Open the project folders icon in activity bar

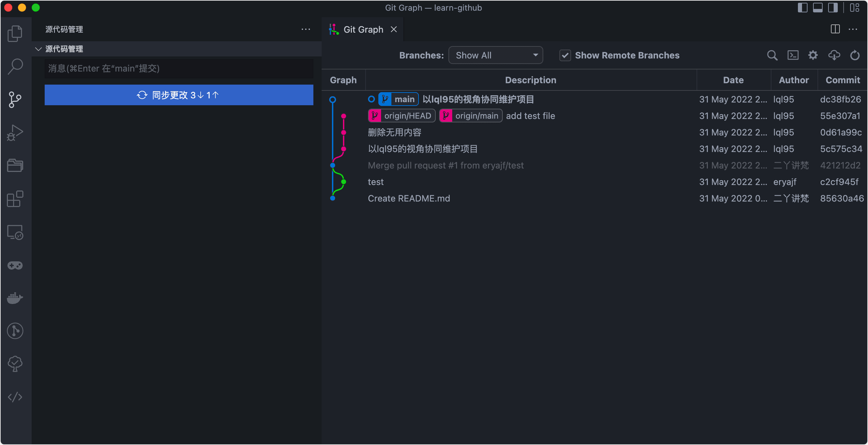[15, 165]
